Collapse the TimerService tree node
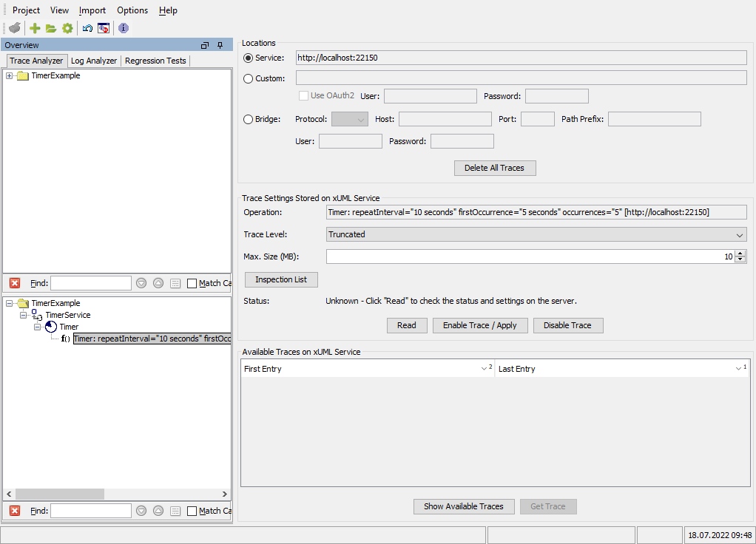The height and width of the screenshot is (544, 756). click(23, 314)
